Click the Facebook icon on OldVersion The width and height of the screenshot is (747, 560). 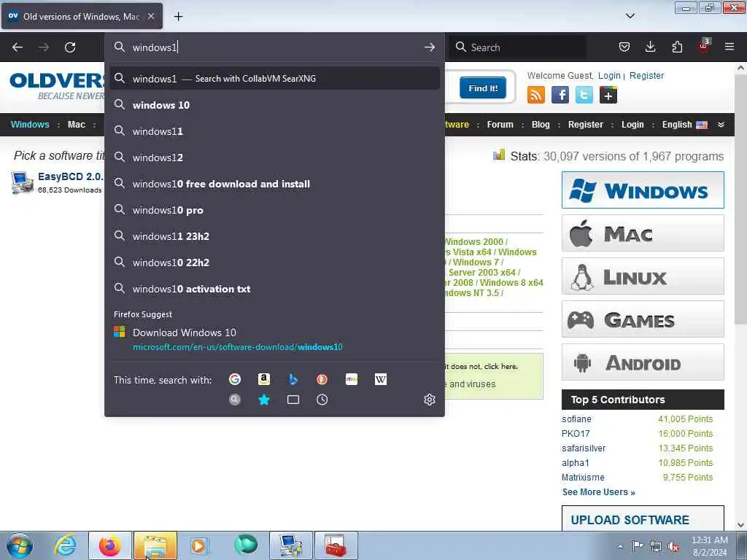tap(560, 95)
